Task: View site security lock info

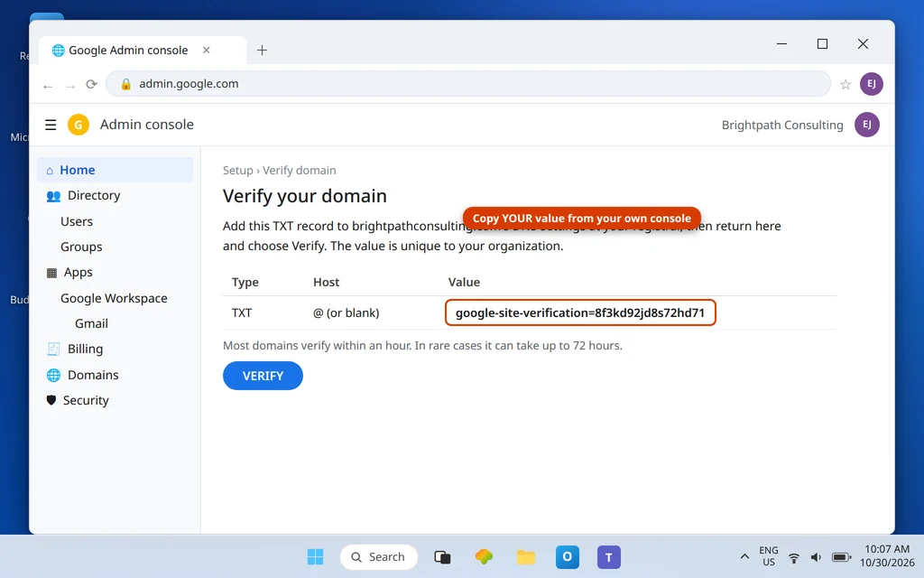Action: [125, 84]
